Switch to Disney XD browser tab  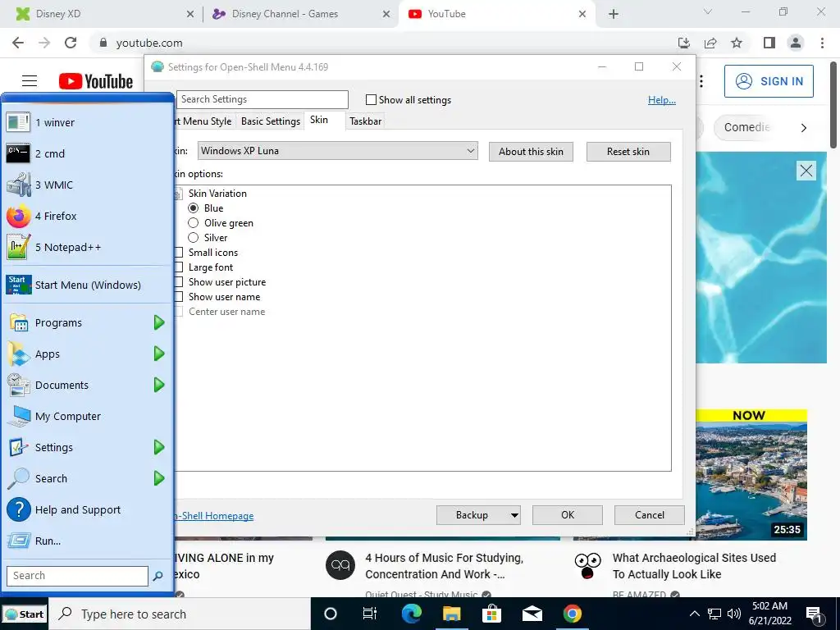coord(105,14)
